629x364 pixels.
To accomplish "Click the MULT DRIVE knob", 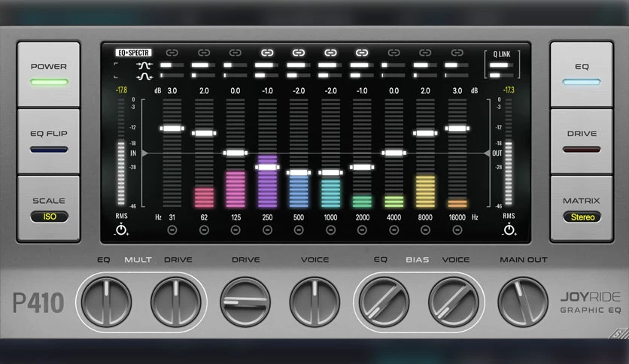I will coord(176,302).
